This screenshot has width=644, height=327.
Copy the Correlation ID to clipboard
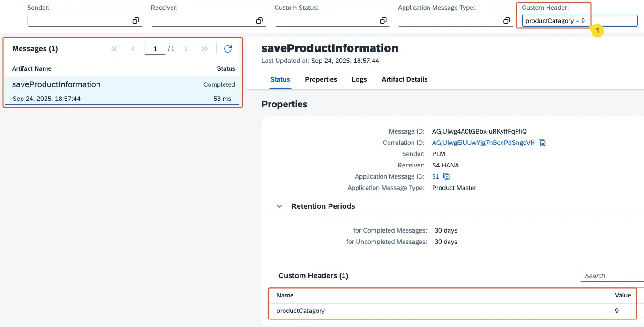tap(542, 143)
